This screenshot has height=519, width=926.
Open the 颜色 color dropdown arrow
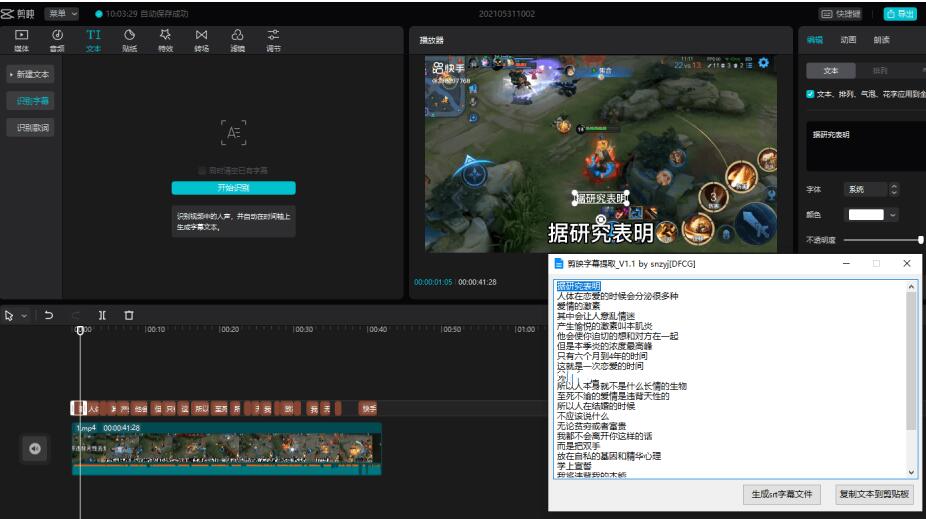pyautogui.click(x=893, y=215)
